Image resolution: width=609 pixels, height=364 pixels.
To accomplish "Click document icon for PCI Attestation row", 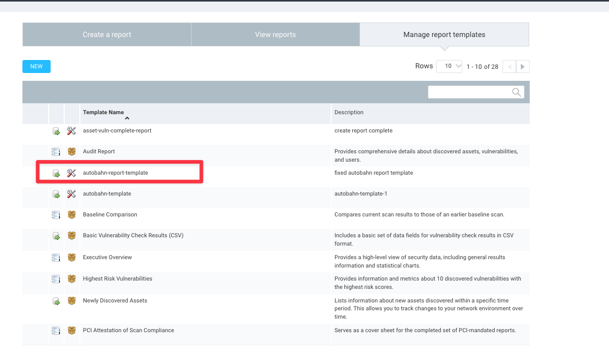I will click(56, 331).
